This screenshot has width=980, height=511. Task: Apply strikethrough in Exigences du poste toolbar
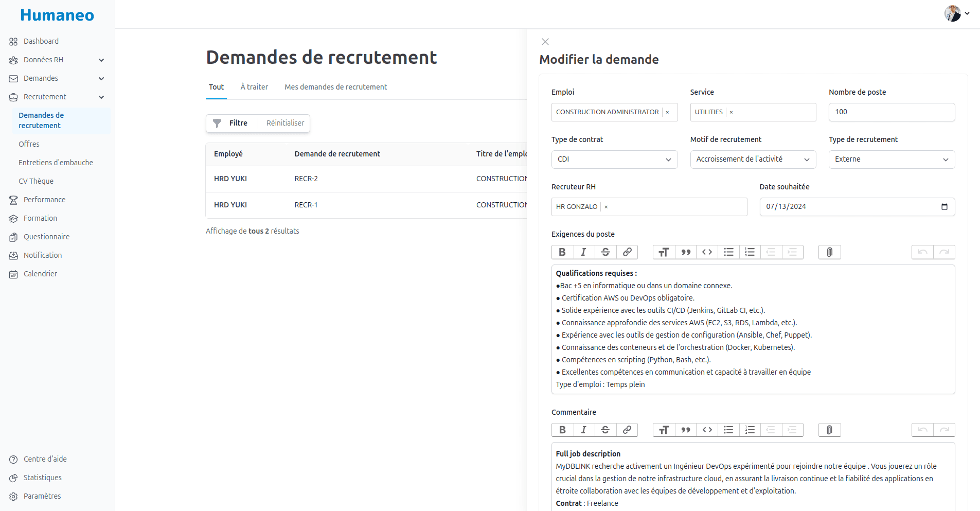click(x=605, y=252)
